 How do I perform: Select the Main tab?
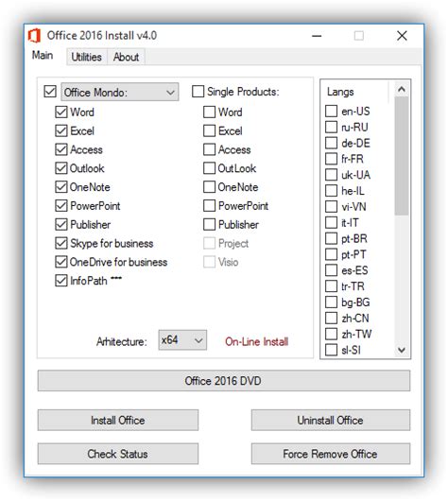click(43, 55)
